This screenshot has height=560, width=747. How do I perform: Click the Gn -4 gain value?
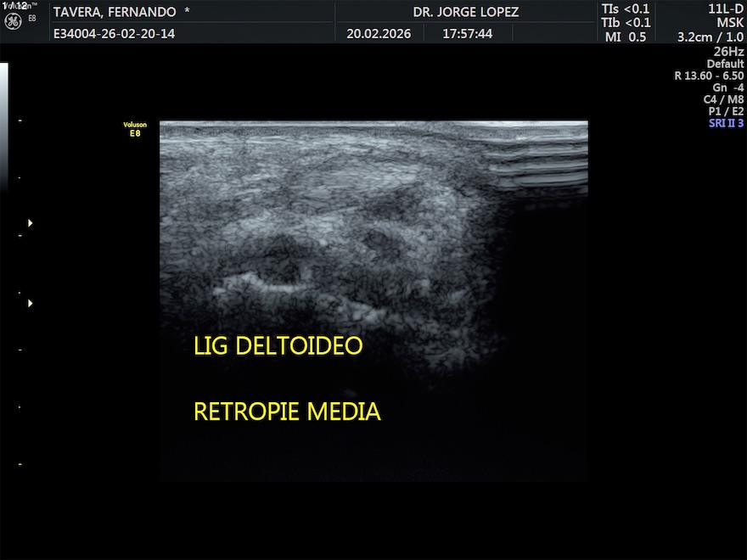(727, 87)
